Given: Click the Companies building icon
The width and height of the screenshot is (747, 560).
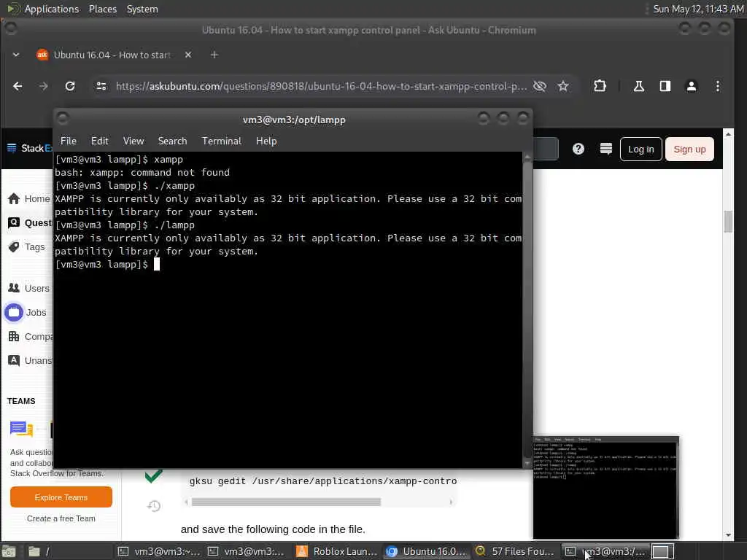Looking at the screenshot, I should pyautogui.click(x=14, y=336).
